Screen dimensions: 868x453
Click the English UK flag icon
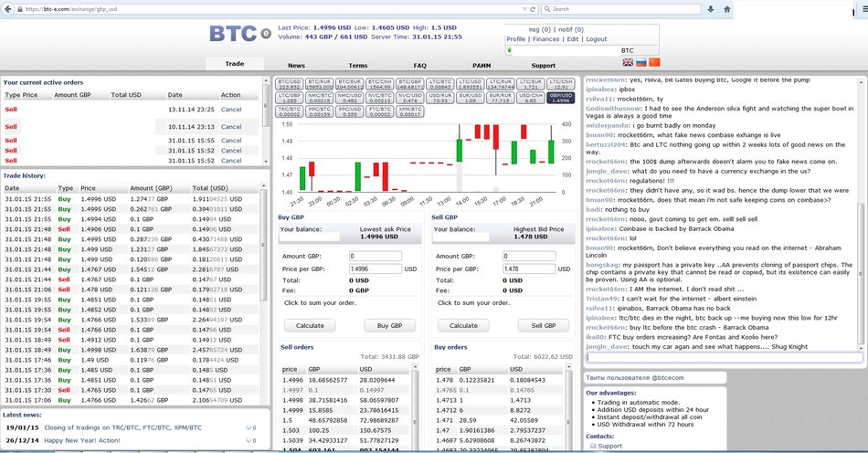click(x=628, y=62)
